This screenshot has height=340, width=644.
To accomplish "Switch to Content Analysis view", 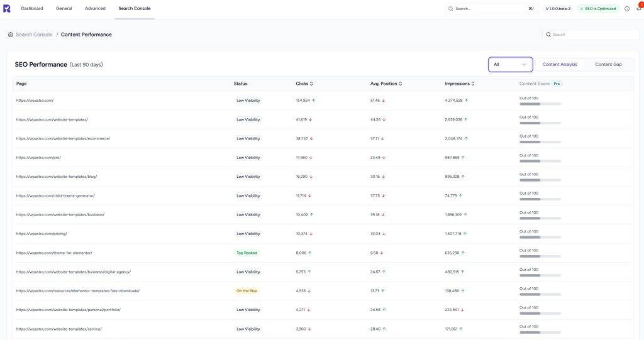I will 559,64.
